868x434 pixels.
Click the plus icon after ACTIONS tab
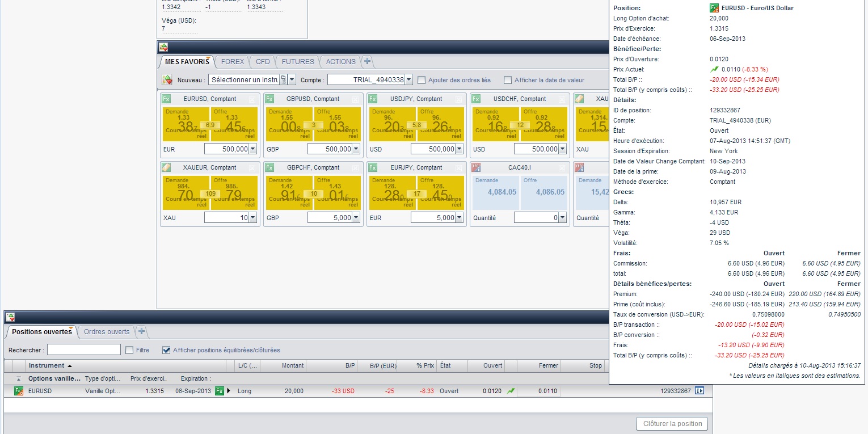pos(367,61)
